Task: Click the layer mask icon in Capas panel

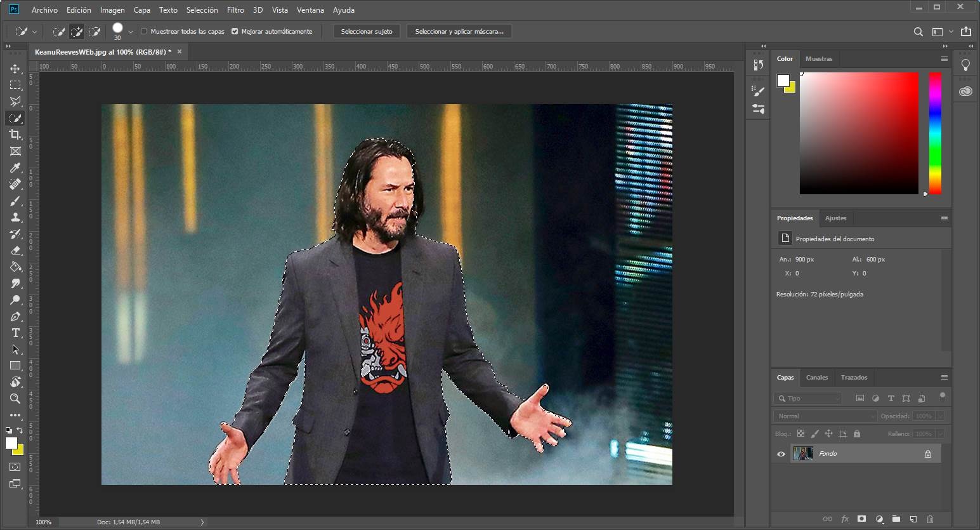Action: [861, 519]
